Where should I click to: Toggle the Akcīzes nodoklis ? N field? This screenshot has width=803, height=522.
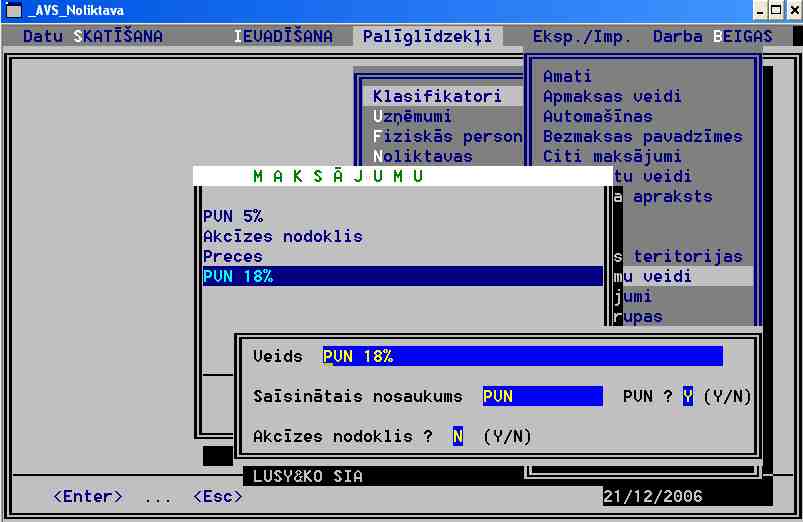click(x=458, y=436)
